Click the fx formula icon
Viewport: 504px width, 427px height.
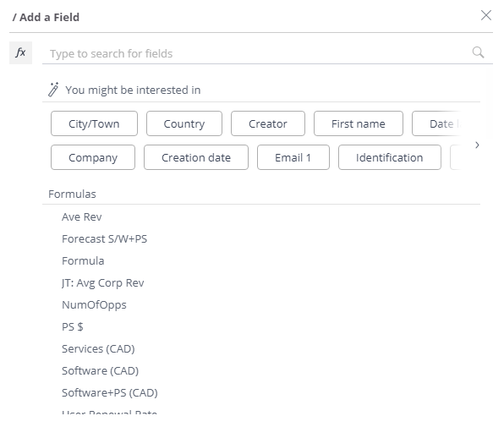20,52
